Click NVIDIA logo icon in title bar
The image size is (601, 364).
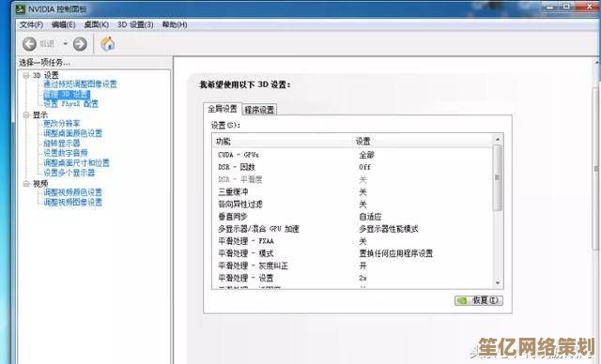point(21,8)
